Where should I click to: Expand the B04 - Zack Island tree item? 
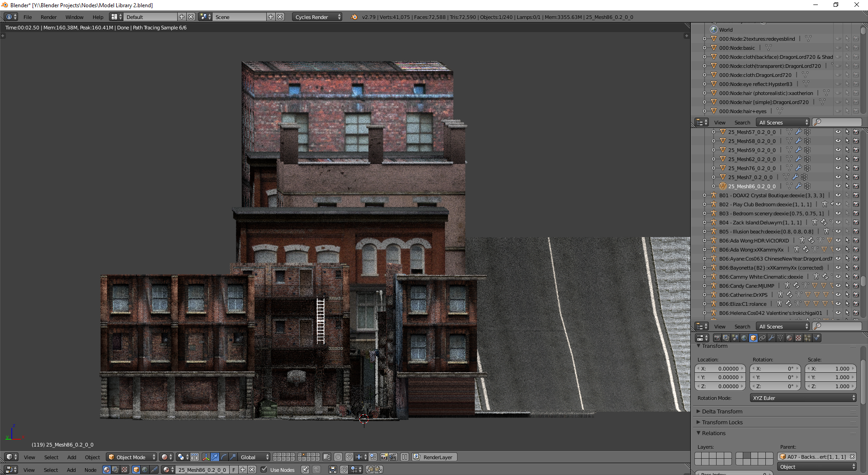(x=705, y=223)
